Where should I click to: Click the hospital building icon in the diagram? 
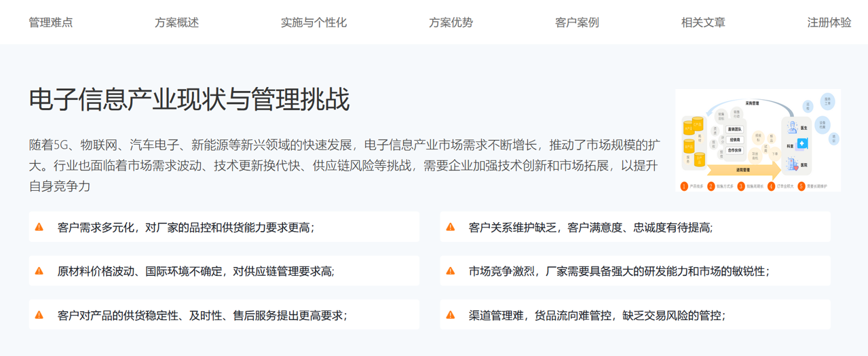click(792, 164)
